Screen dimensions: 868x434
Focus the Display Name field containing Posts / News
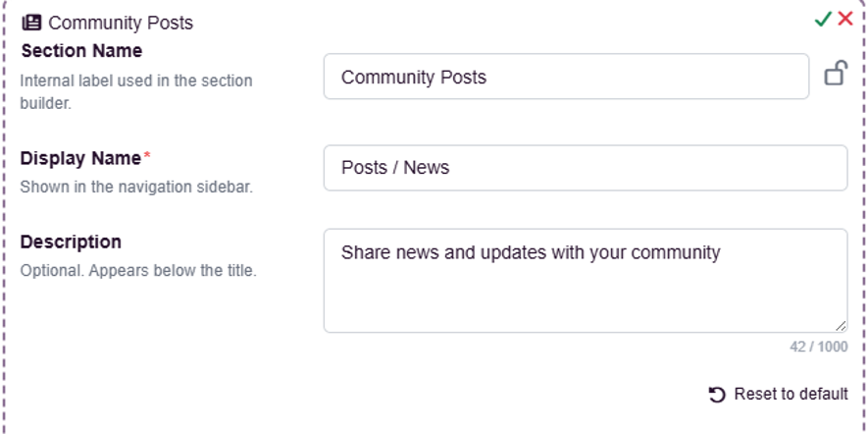tap(586, 168)
